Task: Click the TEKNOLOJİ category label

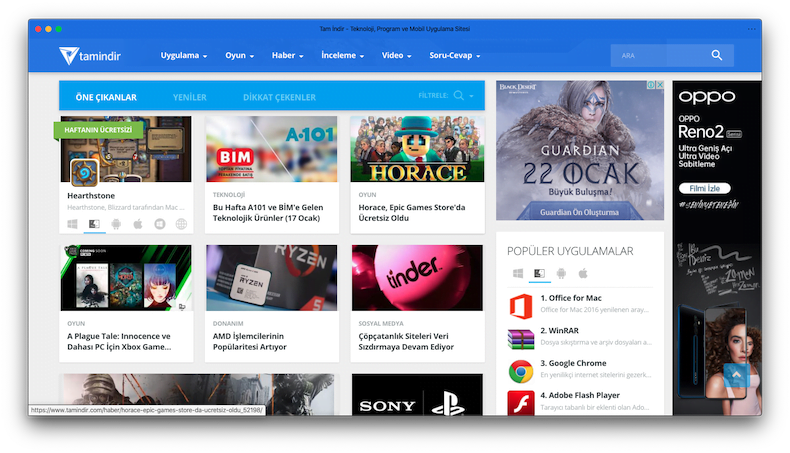Action: click(229, 195)
